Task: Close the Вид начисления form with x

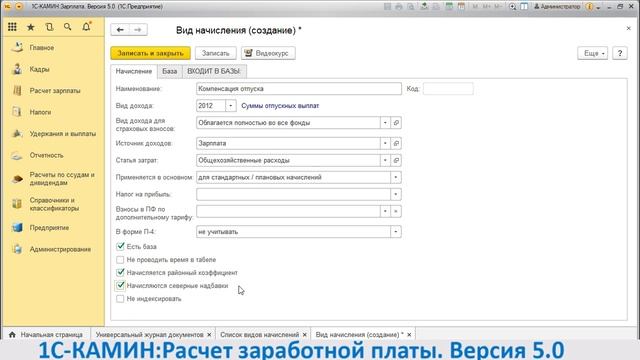Action: (x=629, y=28)
